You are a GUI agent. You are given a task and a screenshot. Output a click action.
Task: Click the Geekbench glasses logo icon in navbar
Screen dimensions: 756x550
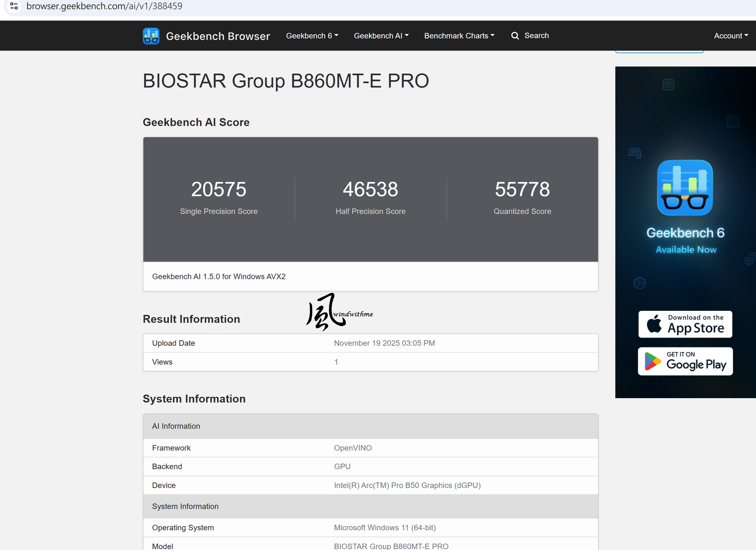pyautogui.click(x=151, y=36)
